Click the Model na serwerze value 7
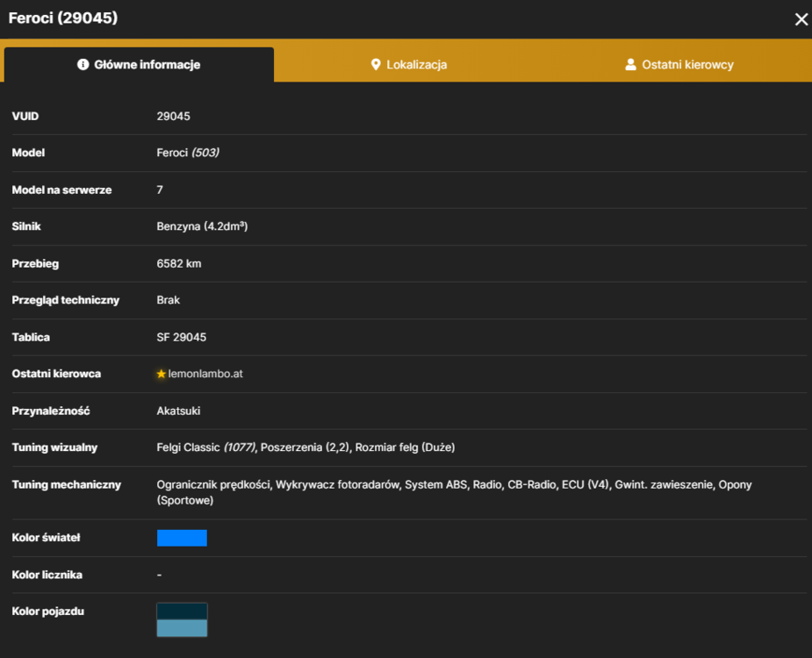 (x=160, y=190)
